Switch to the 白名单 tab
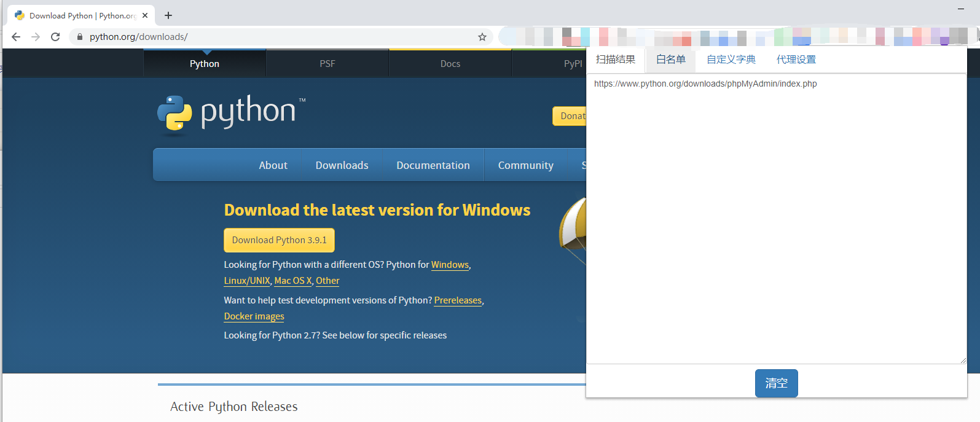 671,60
